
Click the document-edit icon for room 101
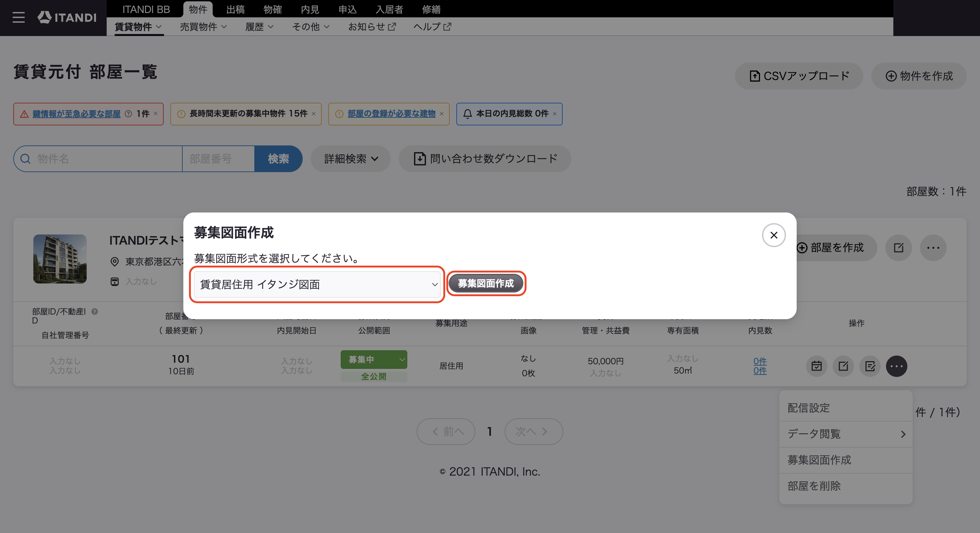click(x=870, y=366)
